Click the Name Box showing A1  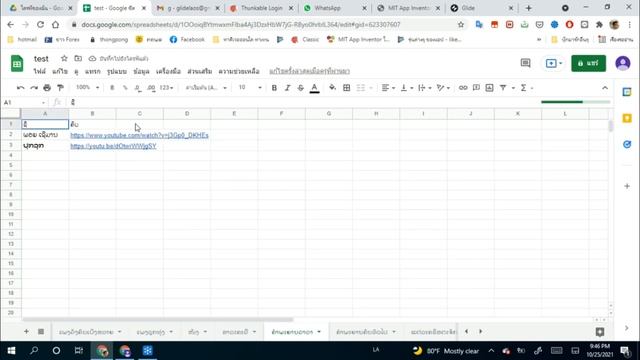click(24, 102)
